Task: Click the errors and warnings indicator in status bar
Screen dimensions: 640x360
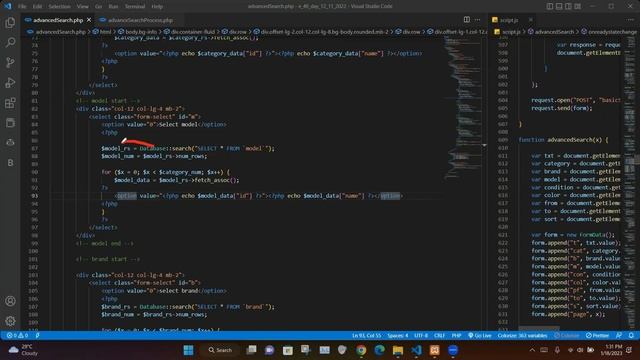Action: coord(17,336)
